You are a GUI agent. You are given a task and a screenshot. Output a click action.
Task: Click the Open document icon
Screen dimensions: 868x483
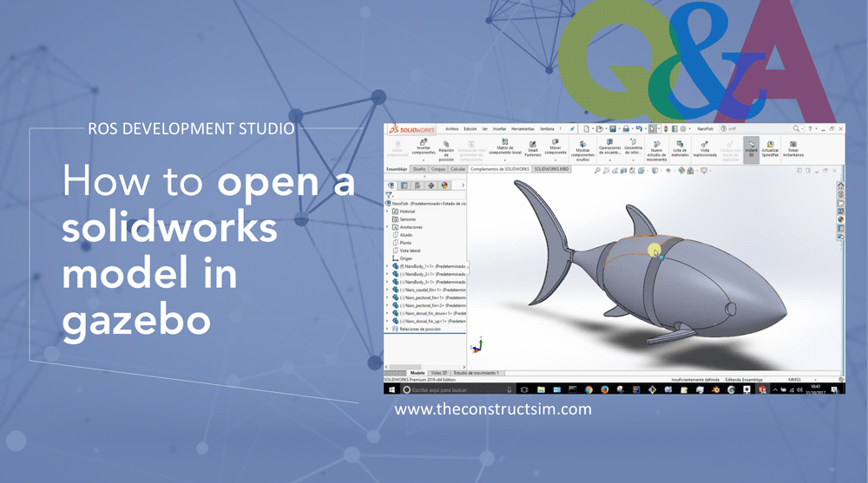click(599, 129)
